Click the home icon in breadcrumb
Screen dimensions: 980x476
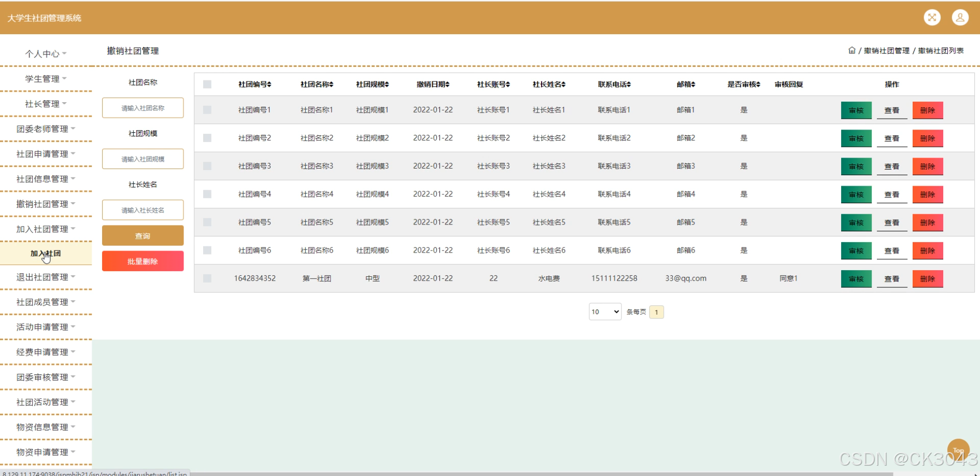(851, 50)
